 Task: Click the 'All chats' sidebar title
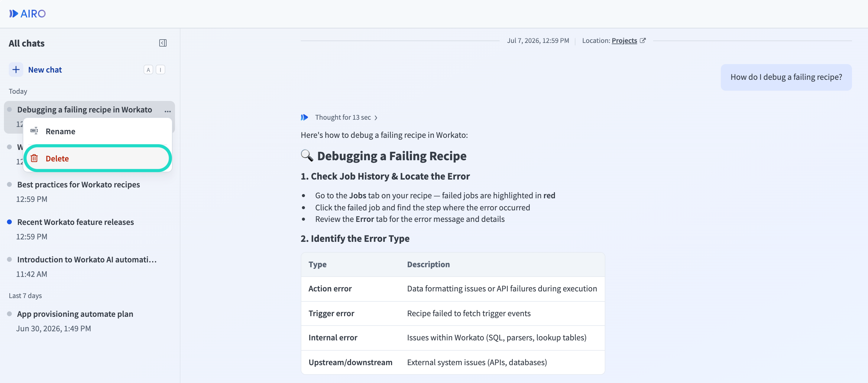coord(27,43)
